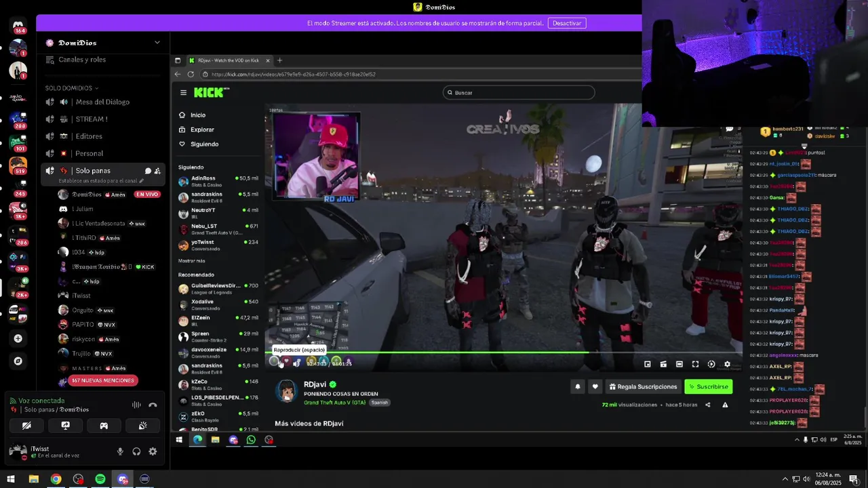The image size is (868, 488).
Task: Open Spreen recommended channel
Action: click(x=218, y=336)
